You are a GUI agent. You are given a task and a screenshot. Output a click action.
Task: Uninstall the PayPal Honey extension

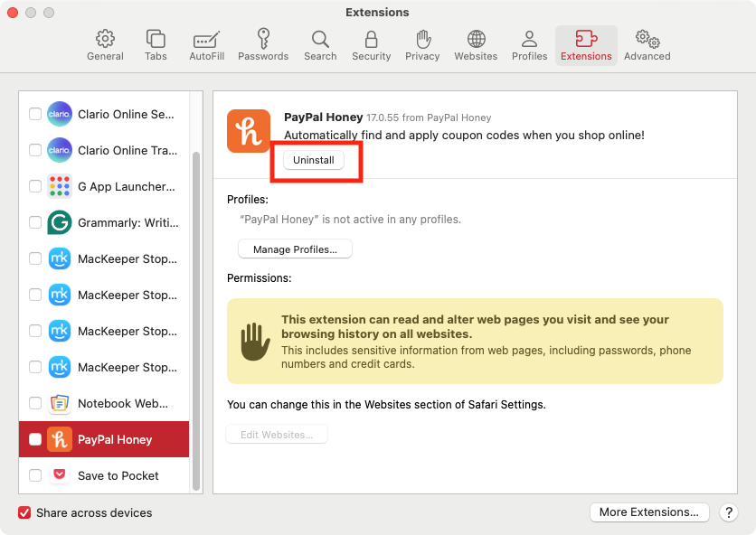point(314,159)
